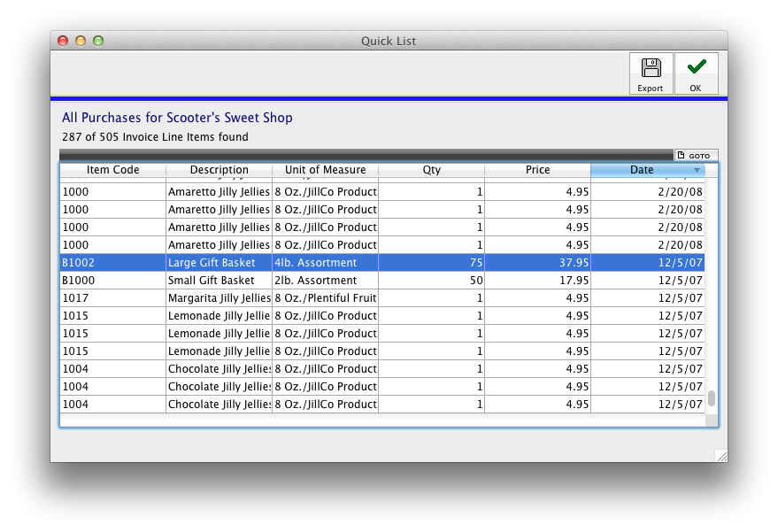Toggle the Date column sort arrow
The image size is (778, 532).
[697, 170]
